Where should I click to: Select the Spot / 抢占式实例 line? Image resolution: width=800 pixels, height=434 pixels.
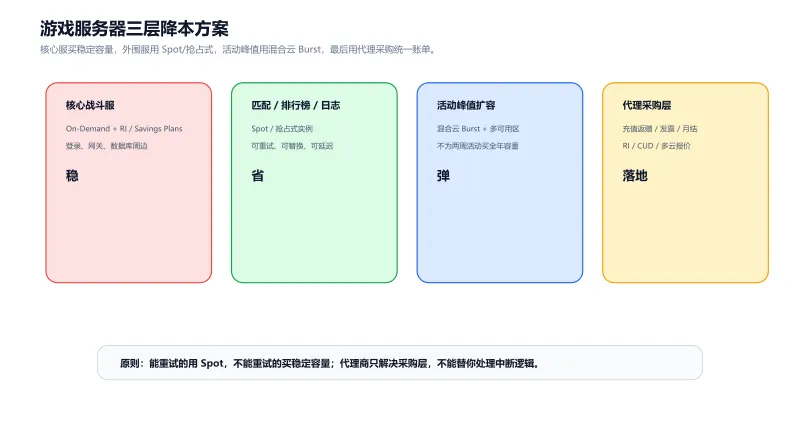pyautogui.click(x=282, y=129)
